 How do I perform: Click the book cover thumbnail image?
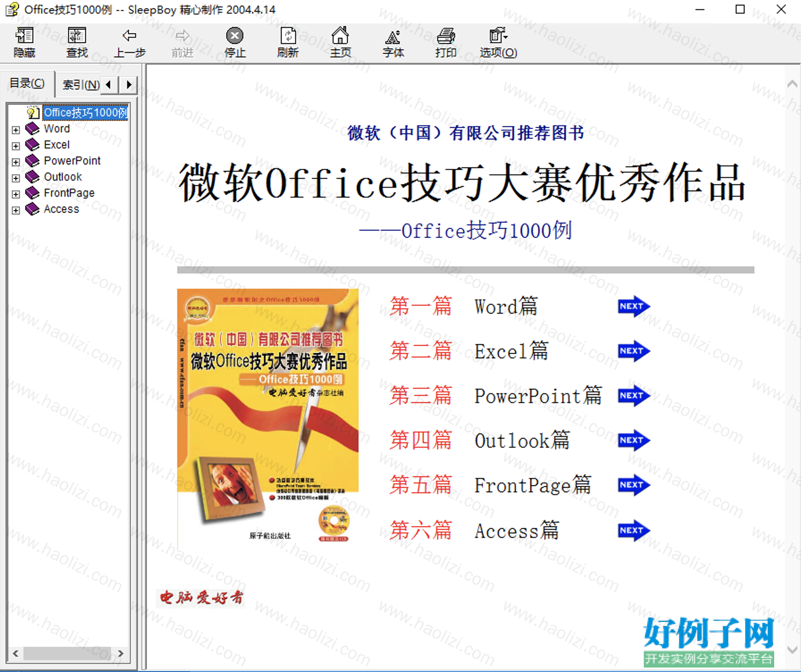pyautogui.click(x=268, y=419)
